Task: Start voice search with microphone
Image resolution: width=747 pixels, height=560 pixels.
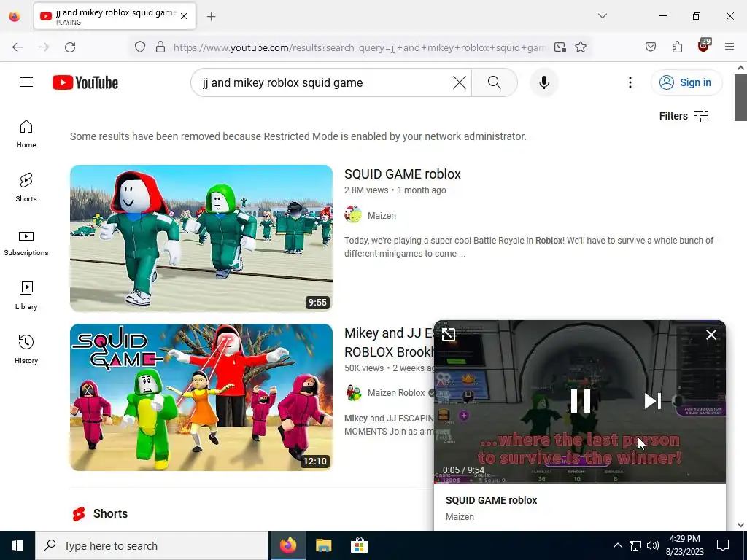Action: click(544, 82)
